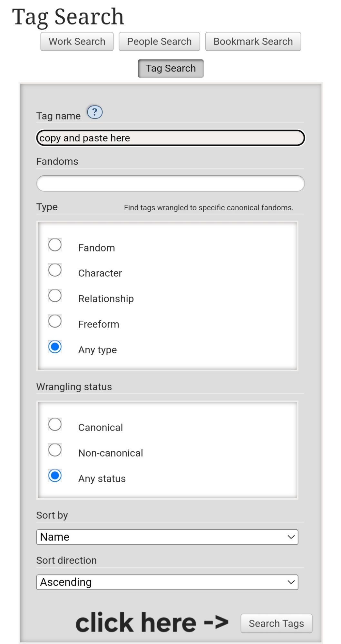The image size is (341, 644).
Task: Focus the Tag name input field
Action: click(x=170, y=138)
